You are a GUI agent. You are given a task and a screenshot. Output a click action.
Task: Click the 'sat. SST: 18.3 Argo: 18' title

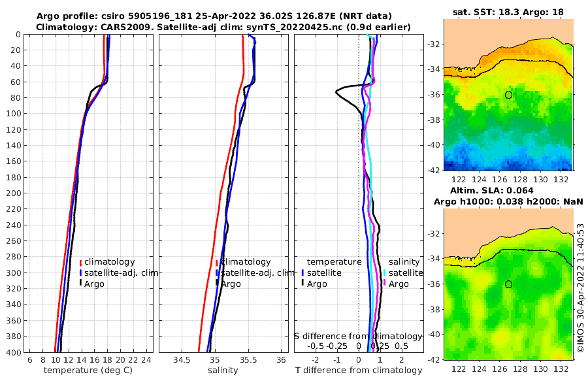click(508, 12)
